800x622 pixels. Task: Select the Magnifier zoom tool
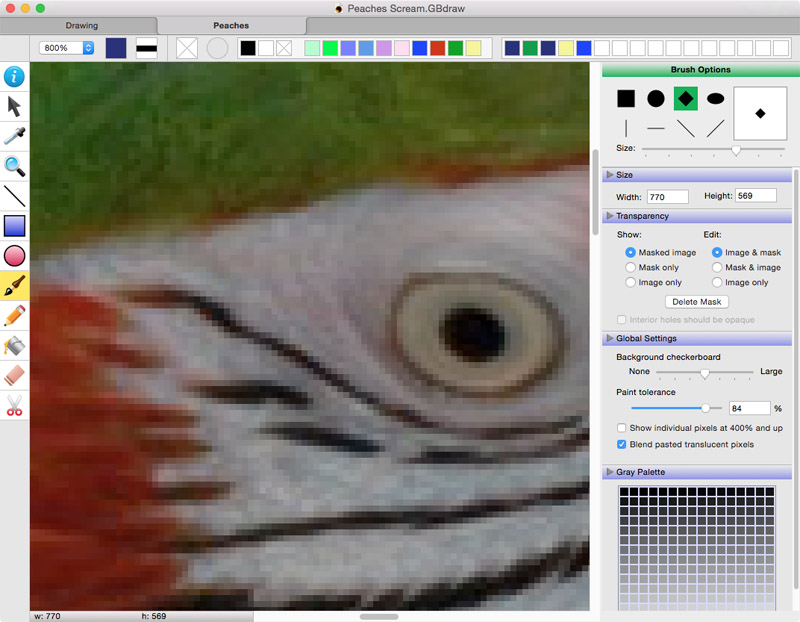pyautogui.click(x=14, y=166)
